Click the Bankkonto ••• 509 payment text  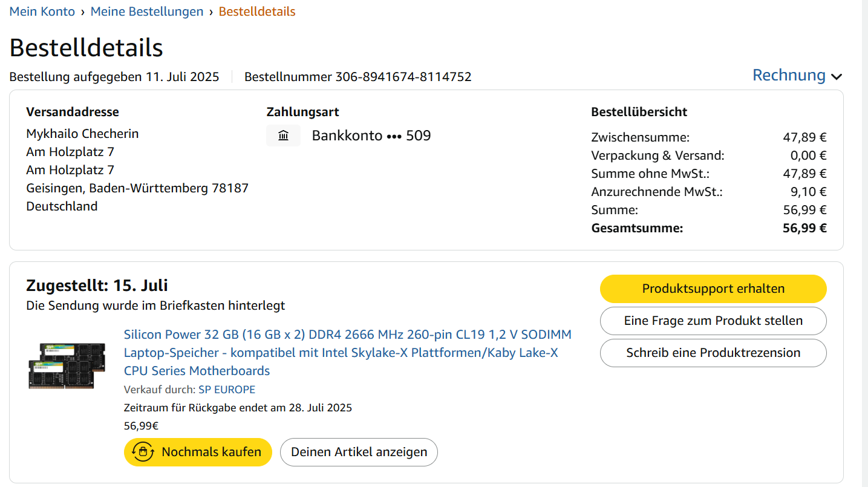coord(371,136)
